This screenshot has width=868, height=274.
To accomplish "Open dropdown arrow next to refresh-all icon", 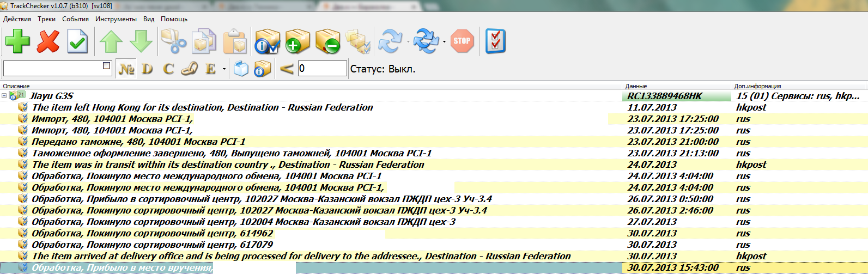I will point(444,41).
